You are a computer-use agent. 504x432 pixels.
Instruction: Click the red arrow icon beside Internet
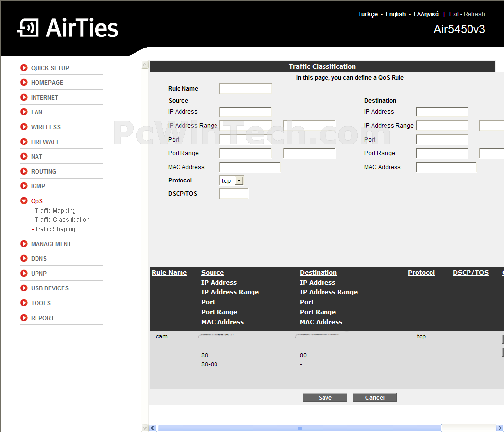tap(24, 97)
